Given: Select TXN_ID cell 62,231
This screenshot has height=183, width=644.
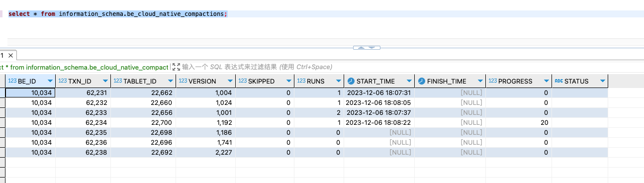Looking at the screenshot, I should click(83, 92).
